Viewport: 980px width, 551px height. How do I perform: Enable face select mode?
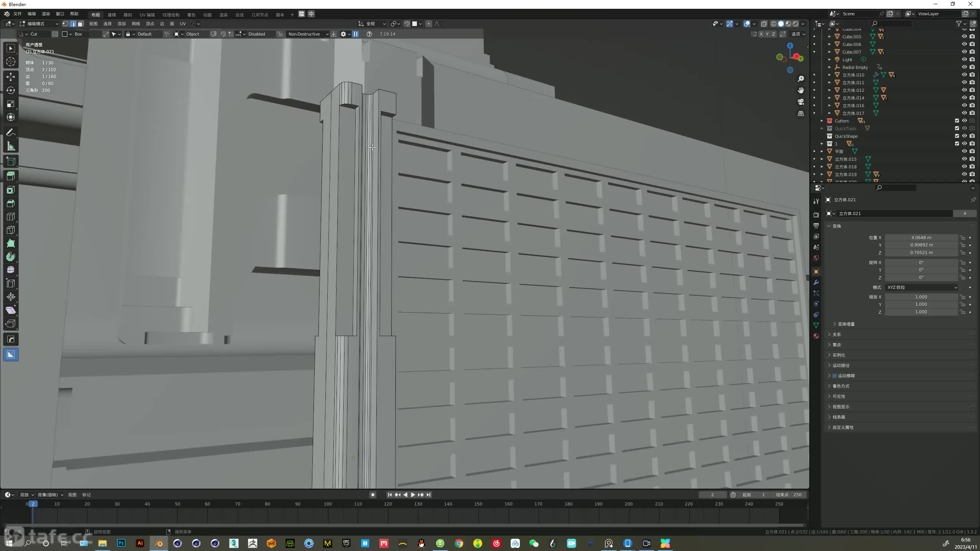80,24
